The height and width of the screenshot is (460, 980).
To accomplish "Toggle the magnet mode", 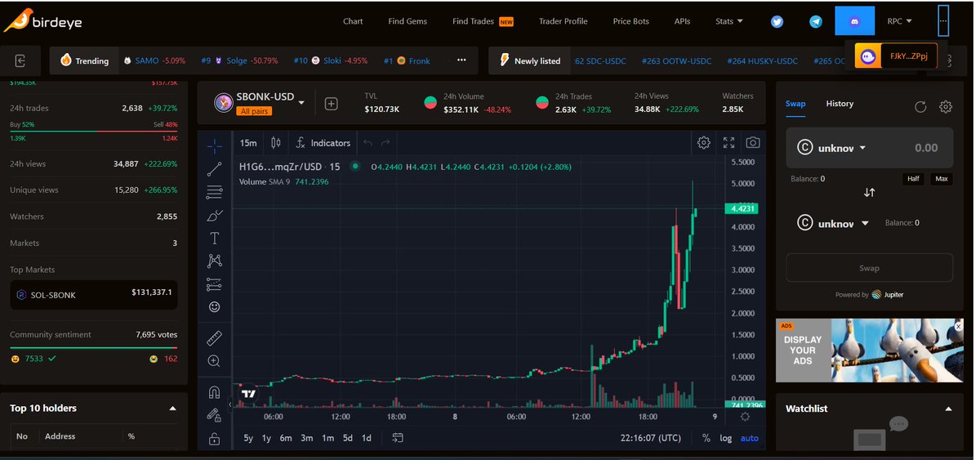I will [x=214, y=391].
